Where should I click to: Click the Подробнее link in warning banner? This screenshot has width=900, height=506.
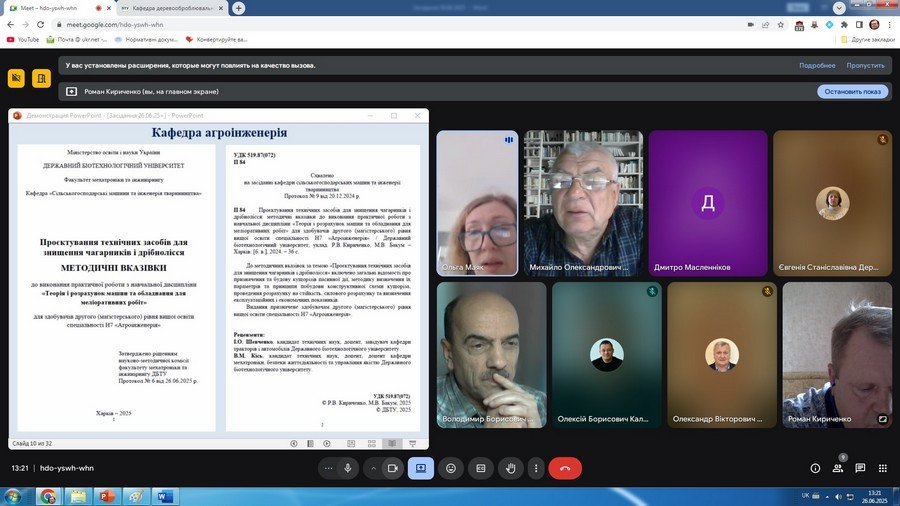coord(816,65)
